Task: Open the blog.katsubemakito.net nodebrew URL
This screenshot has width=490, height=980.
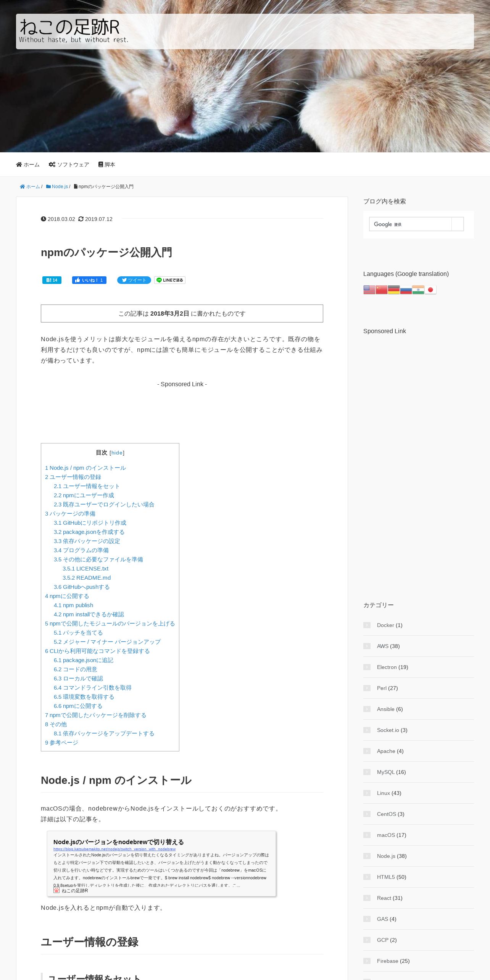Action: (114, 849)
